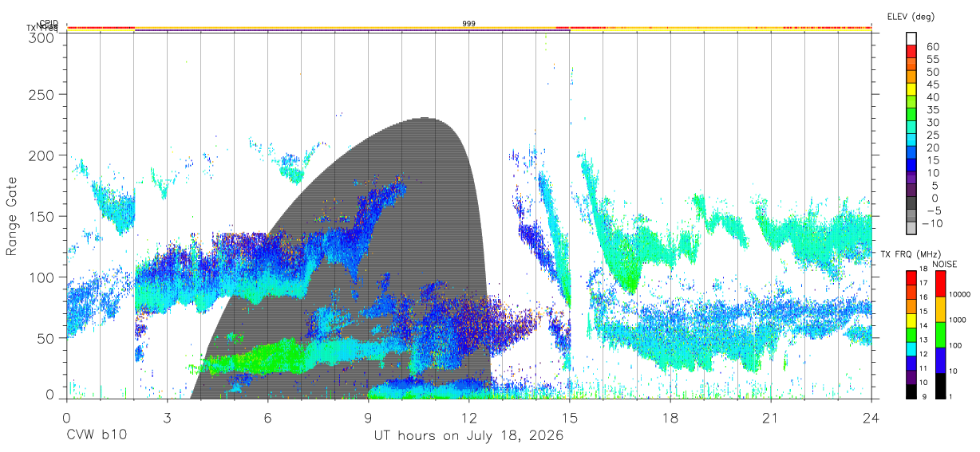
Task: Click the '50' range gate tick label
Action: click(x=45, y=337)
